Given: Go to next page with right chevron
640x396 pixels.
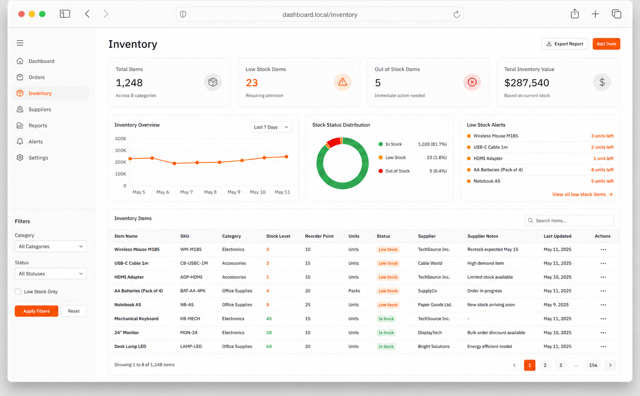Looking at the screenshot, I should pos(610,365).
